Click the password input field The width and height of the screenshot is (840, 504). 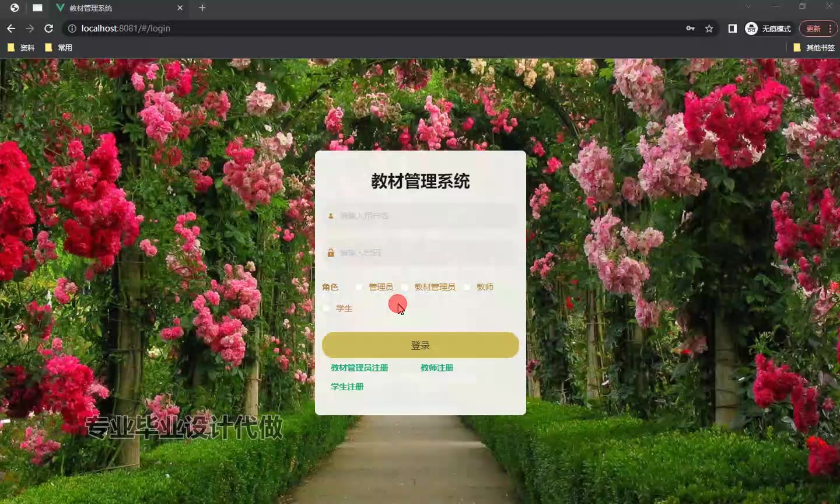(420, 253)
